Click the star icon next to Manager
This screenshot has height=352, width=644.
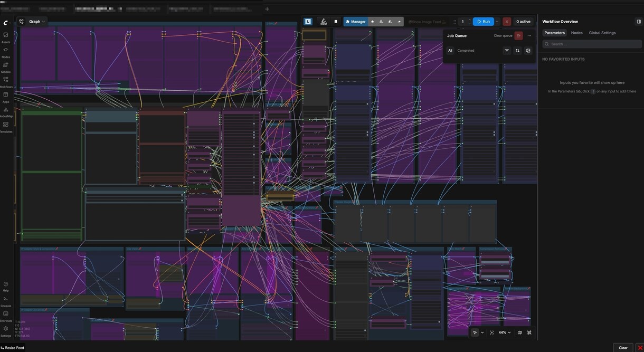tap(373, 22)
